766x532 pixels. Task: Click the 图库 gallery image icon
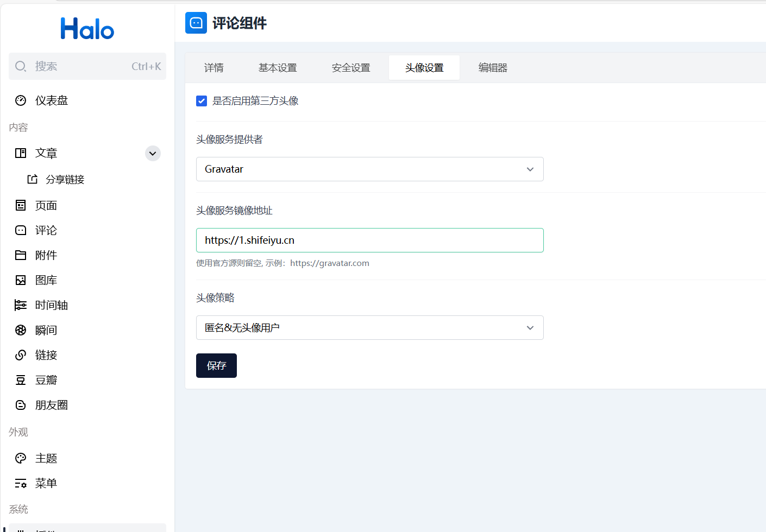click(21, 280)
